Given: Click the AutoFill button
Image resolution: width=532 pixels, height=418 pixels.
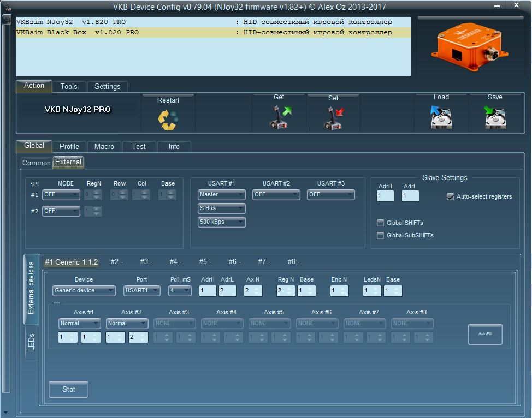Looking at the screenshot, I should (485, 334).
